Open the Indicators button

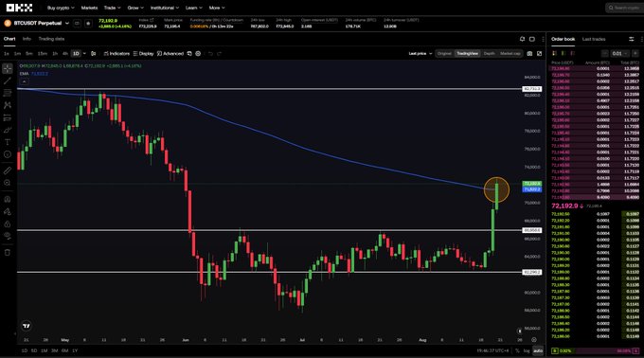click(x=116, y=53)
